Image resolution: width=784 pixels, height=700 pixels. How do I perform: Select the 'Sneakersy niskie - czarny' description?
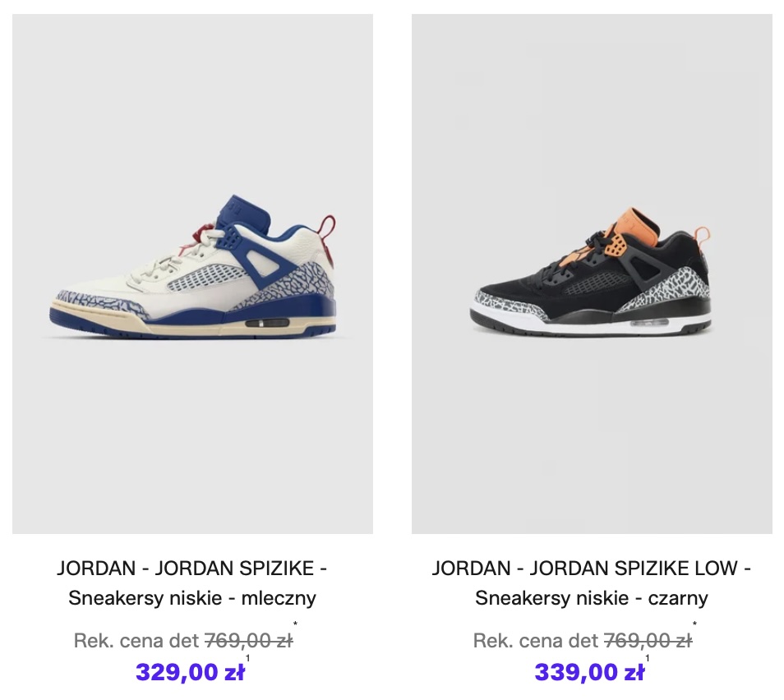(592, 597)
